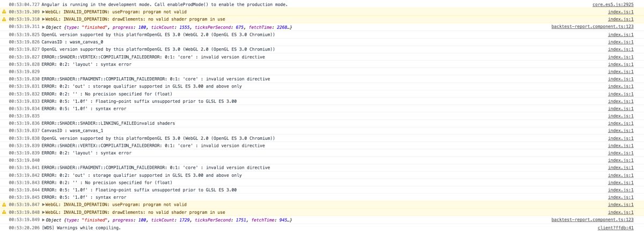Select 'ERROR::SHADER::SHADER::LINKING_FAILEDinvalid shaders' line
This screenshot has height=231, width=644.
pos(108,123)
